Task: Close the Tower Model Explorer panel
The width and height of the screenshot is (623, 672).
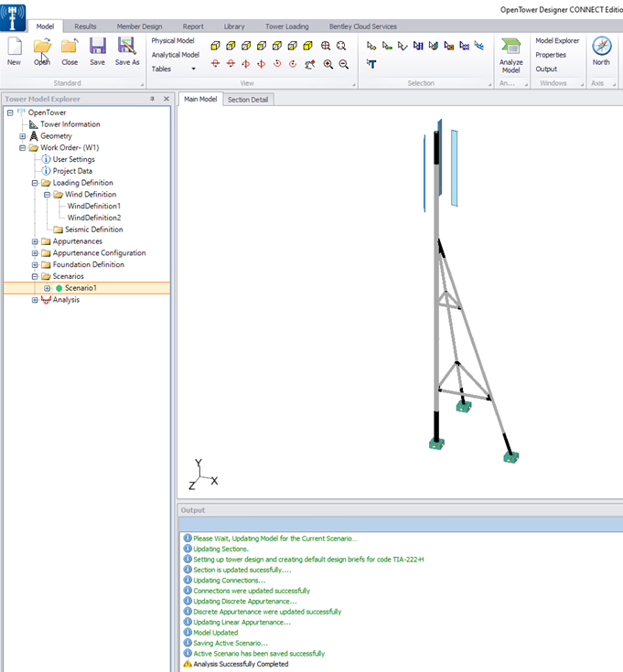Action: 166,99
